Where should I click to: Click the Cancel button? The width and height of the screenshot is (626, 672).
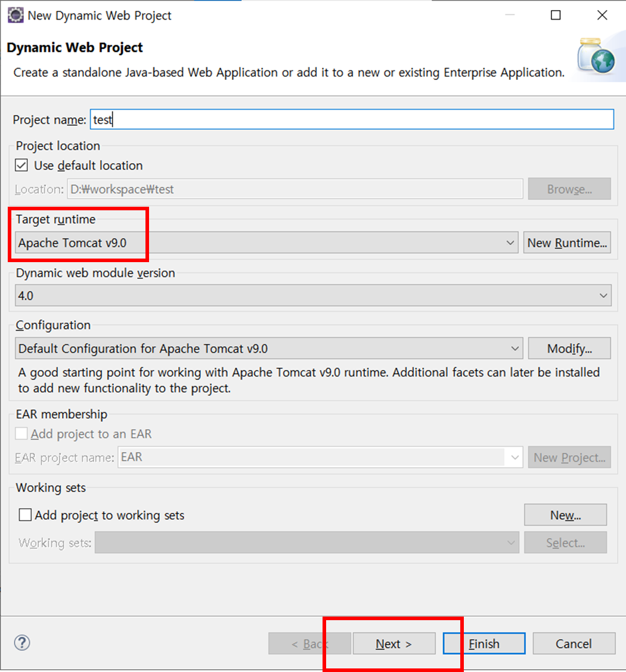574,643
